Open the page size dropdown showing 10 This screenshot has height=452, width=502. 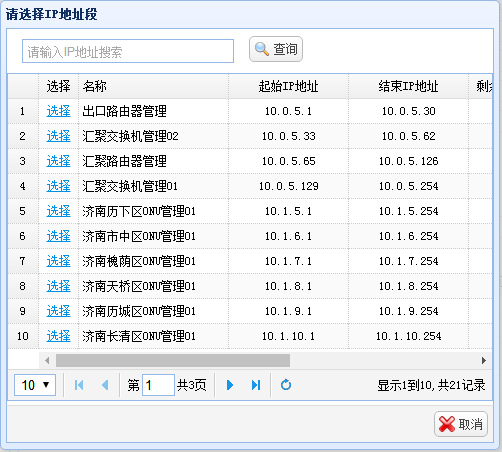35,385
